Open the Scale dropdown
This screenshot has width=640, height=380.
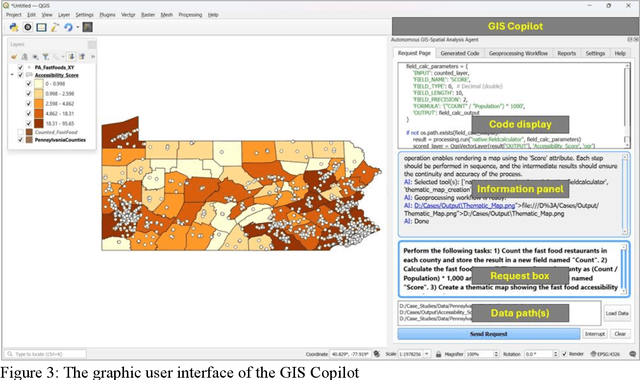pos(427,354)
